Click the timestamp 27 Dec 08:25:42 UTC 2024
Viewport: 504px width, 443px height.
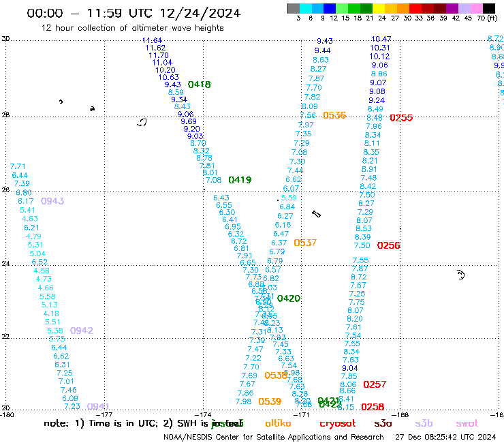[445, 438]
